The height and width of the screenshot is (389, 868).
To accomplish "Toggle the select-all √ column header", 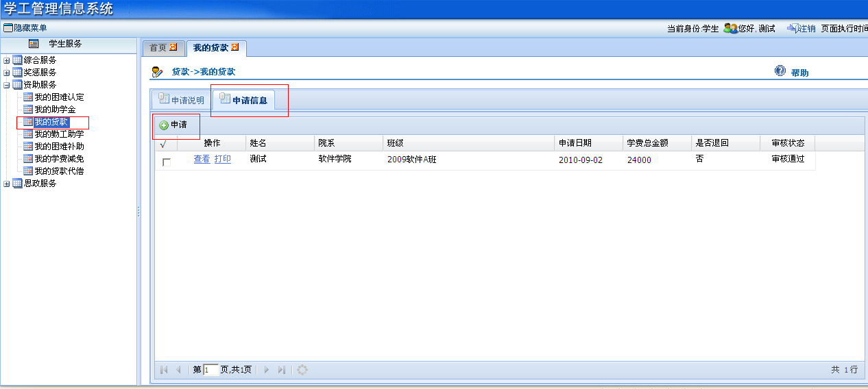I will pos(163,144).
